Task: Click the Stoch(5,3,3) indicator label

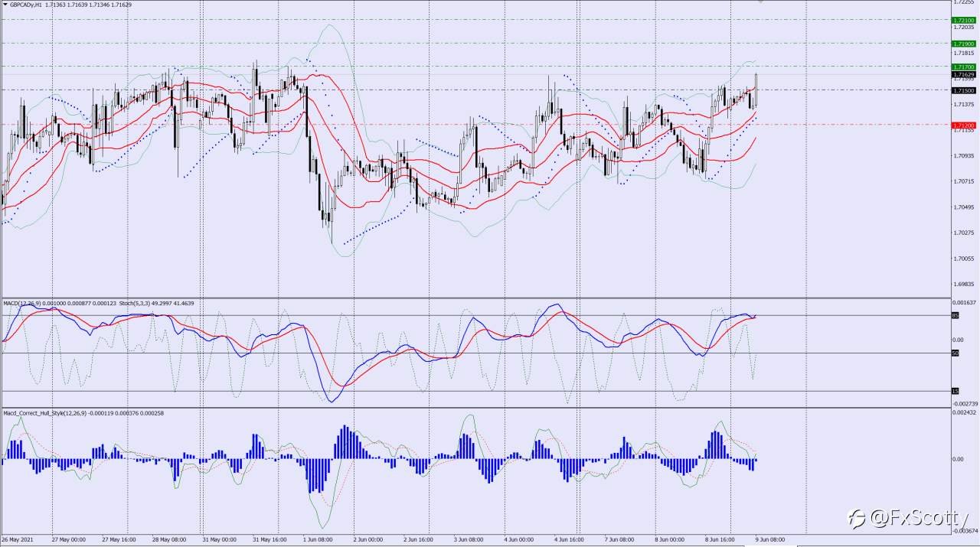Action: [x=135, y=303]
